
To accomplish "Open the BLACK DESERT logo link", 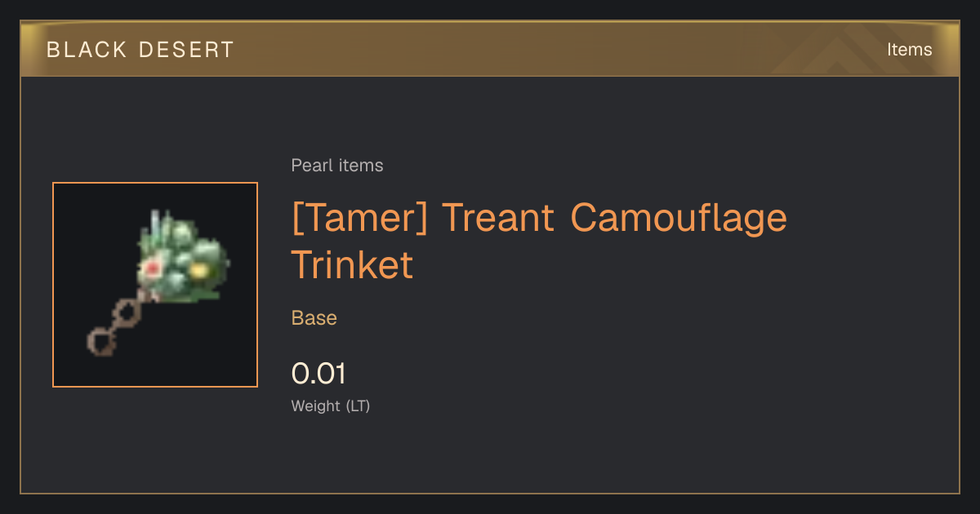I will click(x=140, y=50).
